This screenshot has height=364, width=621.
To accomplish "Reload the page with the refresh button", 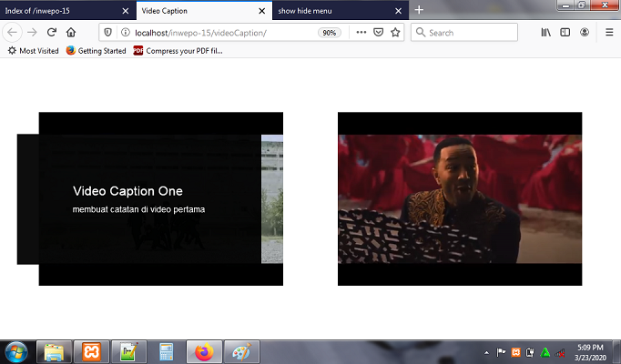I will pos(52,32).
